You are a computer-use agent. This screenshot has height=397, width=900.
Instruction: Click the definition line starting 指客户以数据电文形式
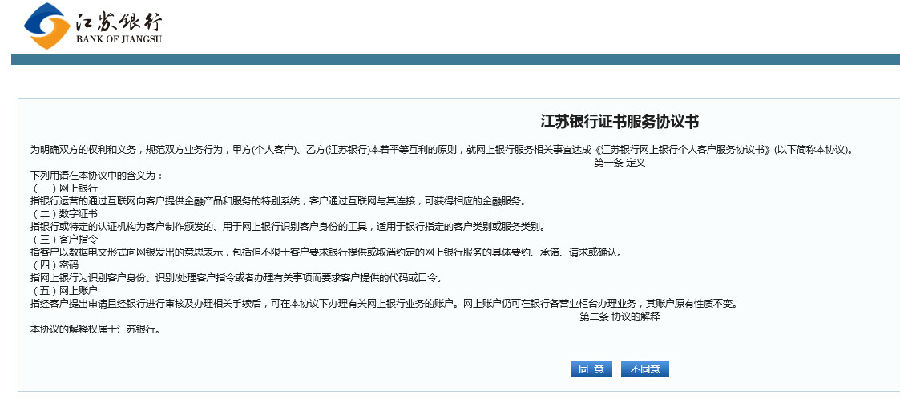[326, 252]
